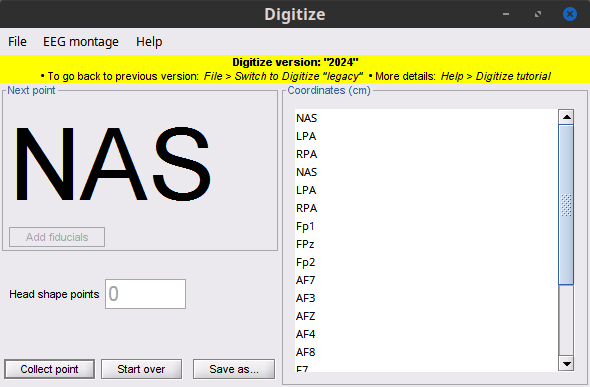Image resolution: width=590 pixels, height=387 pixels.
Task: Click the disabled Add fiducials button
Action: tap(57, 237)
